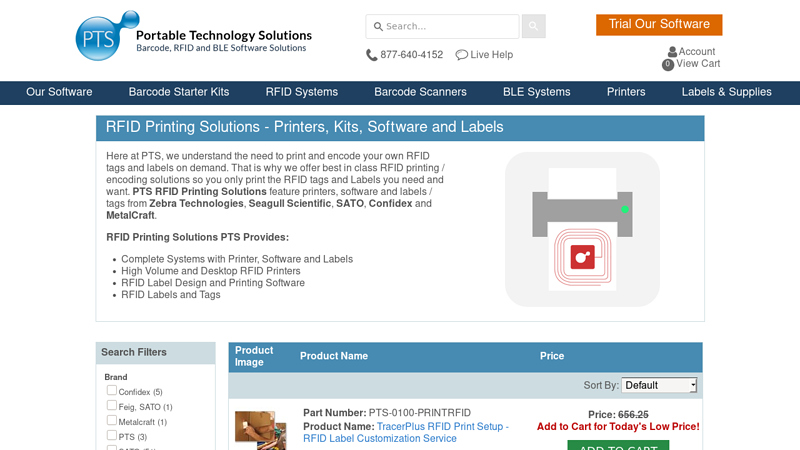This screenshot has width=800, height=450.
Task: Open the Account link
Action: pyautogui.click(x=696, y=52)
